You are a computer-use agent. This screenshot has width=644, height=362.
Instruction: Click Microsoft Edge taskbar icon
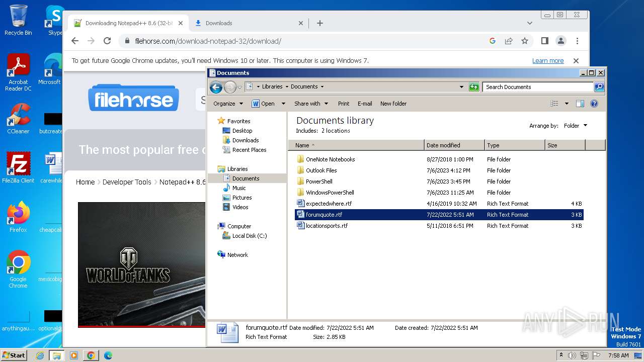coord(108,355)
